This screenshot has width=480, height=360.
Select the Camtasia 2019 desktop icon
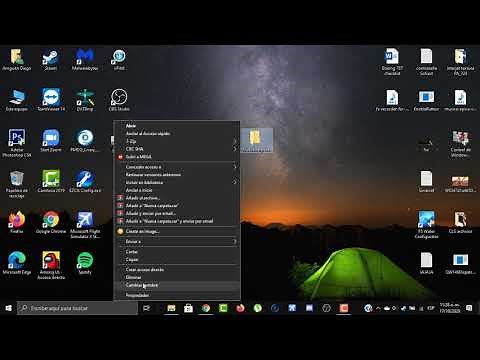51,182
